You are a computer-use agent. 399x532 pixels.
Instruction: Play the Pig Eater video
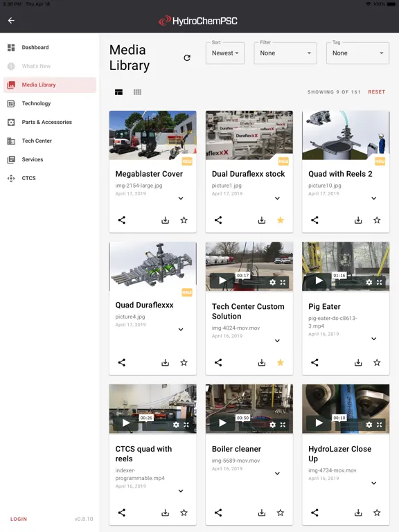pos(319,281)
